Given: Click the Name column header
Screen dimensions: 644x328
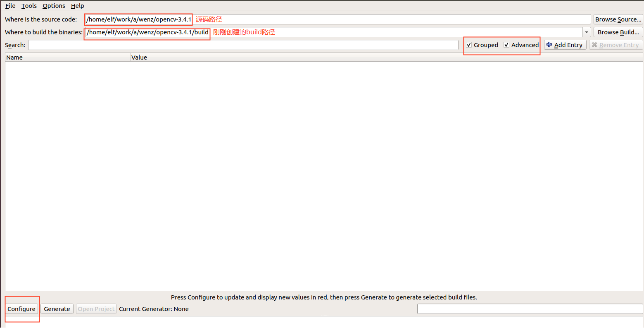Looking at the screenshot, I should point(68,57).
